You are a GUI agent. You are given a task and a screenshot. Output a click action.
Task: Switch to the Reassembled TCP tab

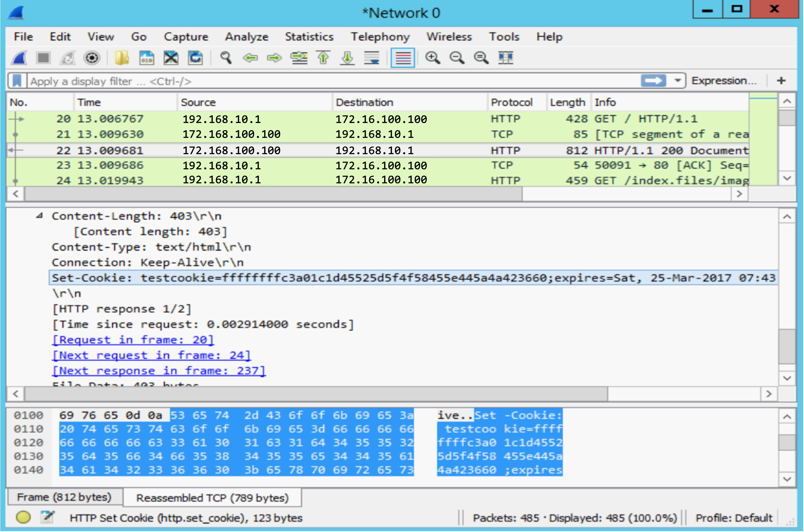point(212,498)
